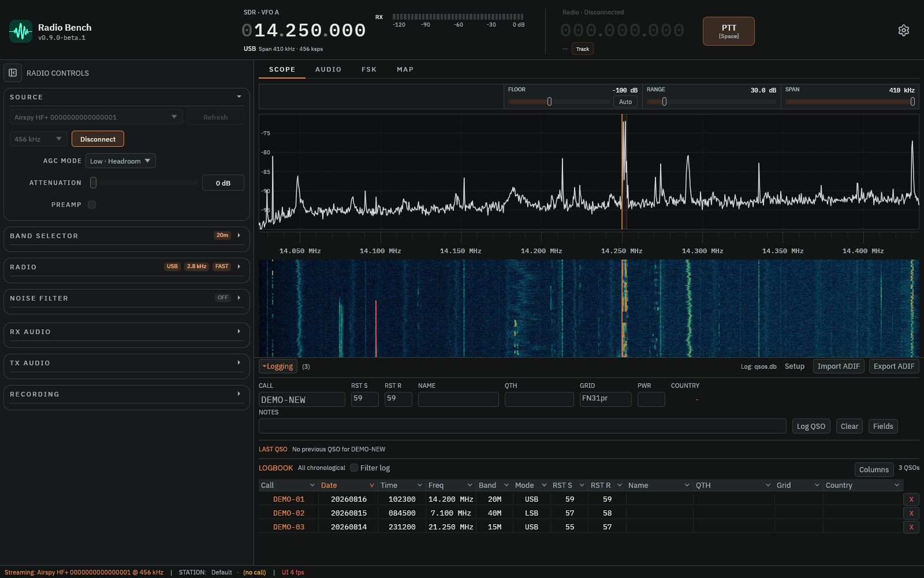924x578 pixels.
Task: Open the Fields button
Action: point(883,426)
